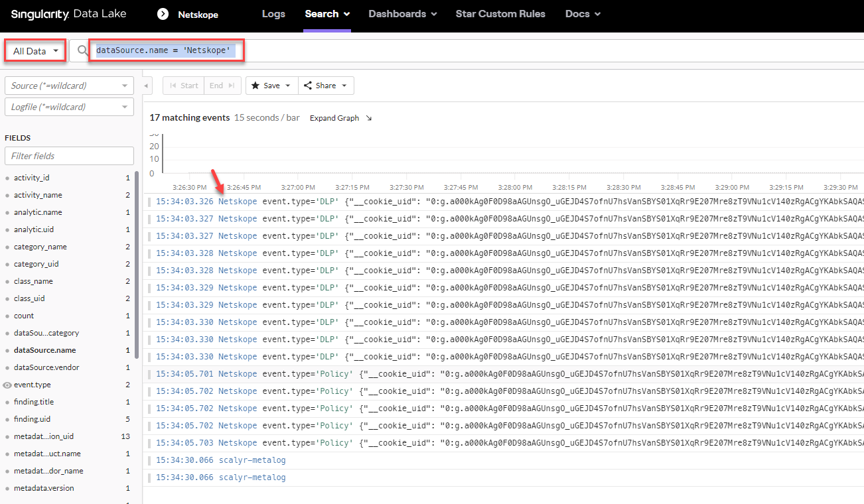Click the 3:28:00 PM graph label

(515, 188)
